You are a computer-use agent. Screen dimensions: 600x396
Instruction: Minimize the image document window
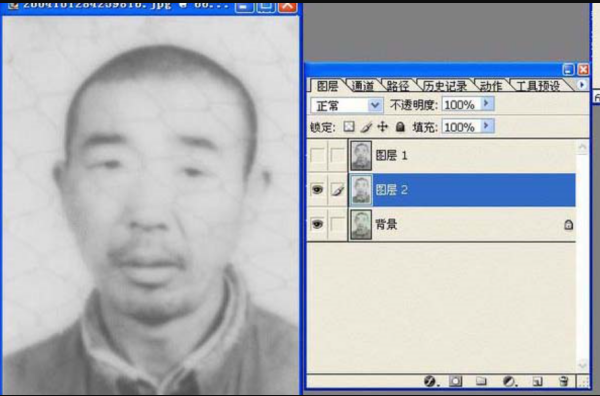[244, 7]
